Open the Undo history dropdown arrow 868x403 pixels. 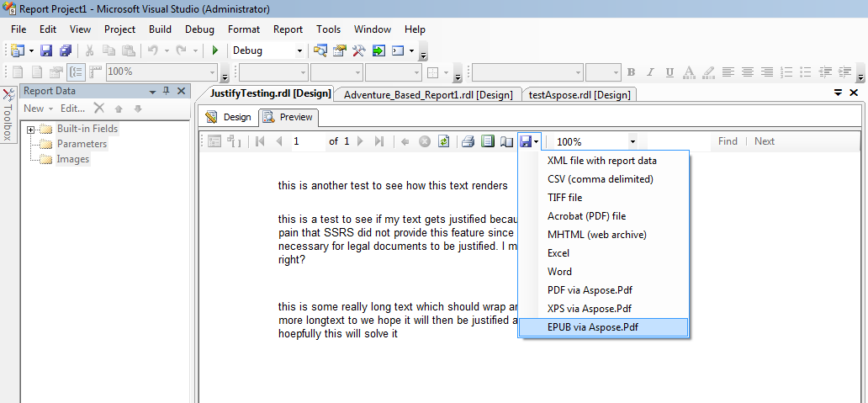click(167, 50)
